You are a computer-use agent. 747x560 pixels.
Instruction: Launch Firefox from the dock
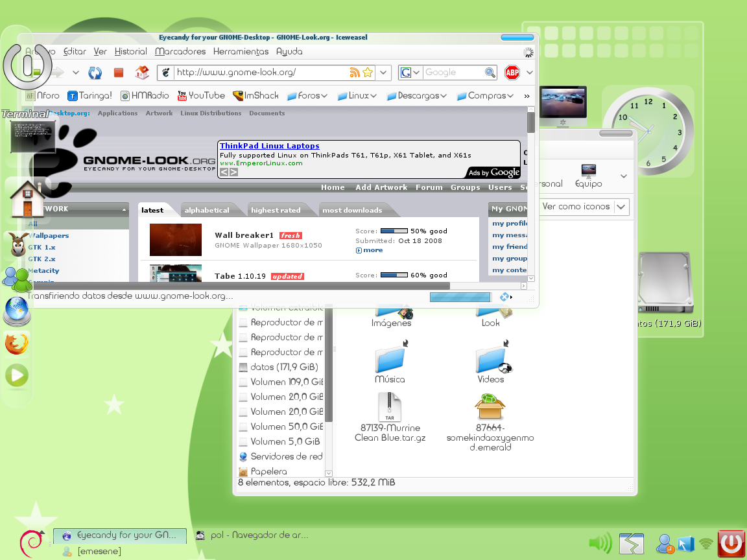(17, 344)
